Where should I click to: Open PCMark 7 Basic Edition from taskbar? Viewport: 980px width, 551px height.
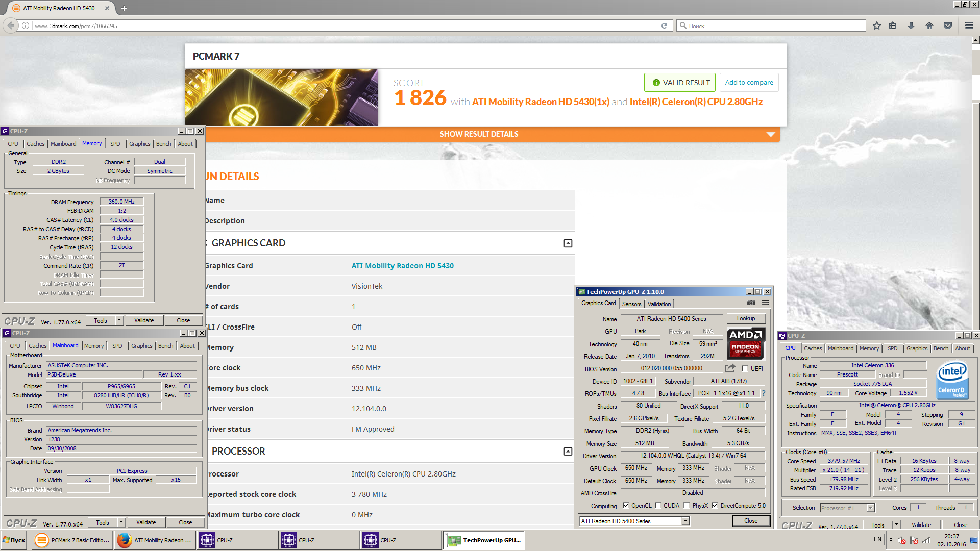(72, 540)
